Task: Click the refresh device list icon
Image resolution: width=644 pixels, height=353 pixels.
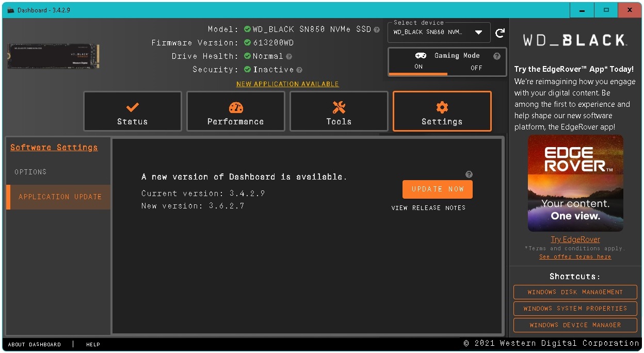Action: click(500, 33)
